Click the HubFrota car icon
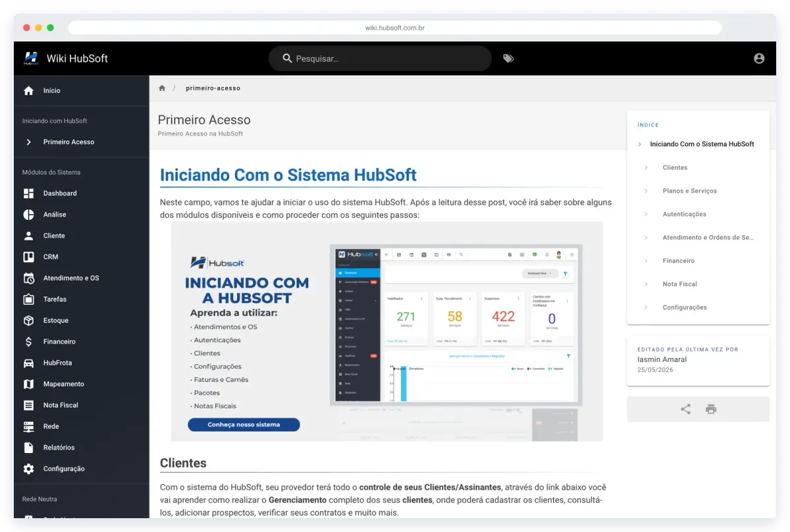Viewport: 790px width, 532px height. coord(28,363)
